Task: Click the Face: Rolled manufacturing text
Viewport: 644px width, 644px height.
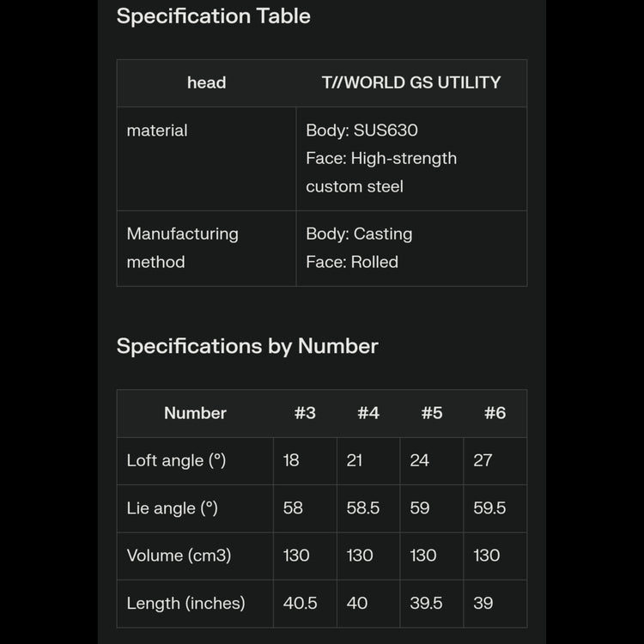Action: [x=352, y=262]
